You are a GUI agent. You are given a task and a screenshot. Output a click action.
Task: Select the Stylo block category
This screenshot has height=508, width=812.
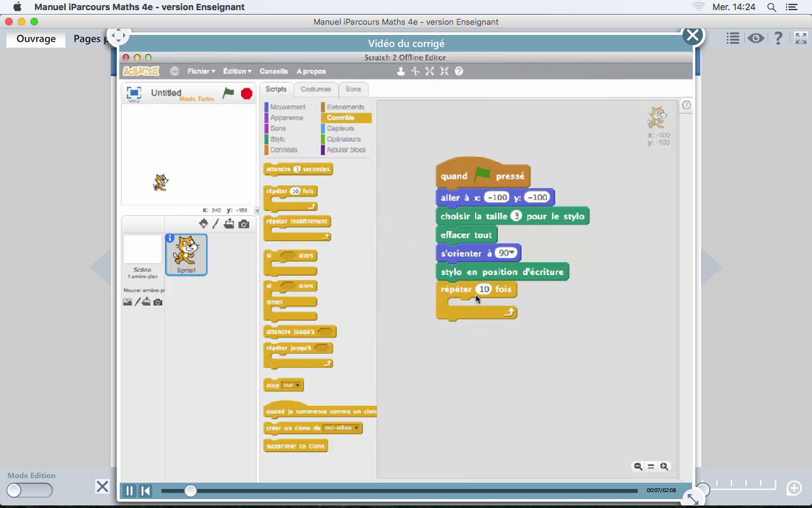tap(277, 139)
